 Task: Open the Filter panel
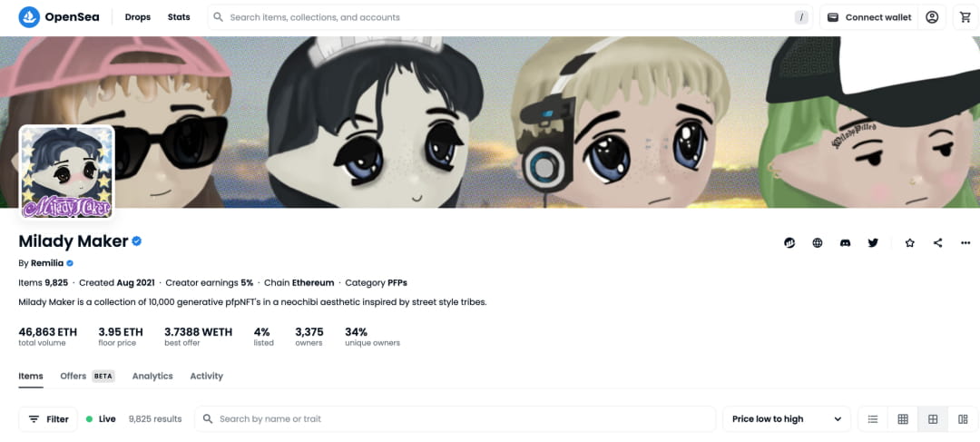tap(48, 419)
